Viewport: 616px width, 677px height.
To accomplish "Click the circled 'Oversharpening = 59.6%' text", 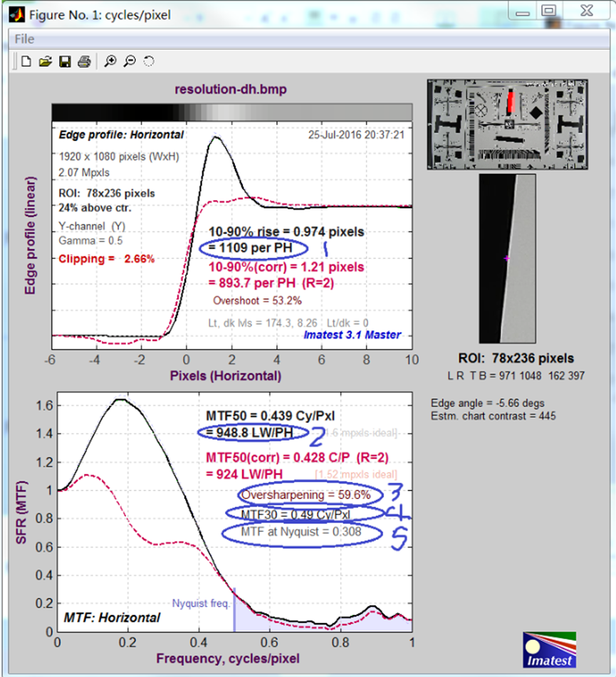I will pos(307,494).
